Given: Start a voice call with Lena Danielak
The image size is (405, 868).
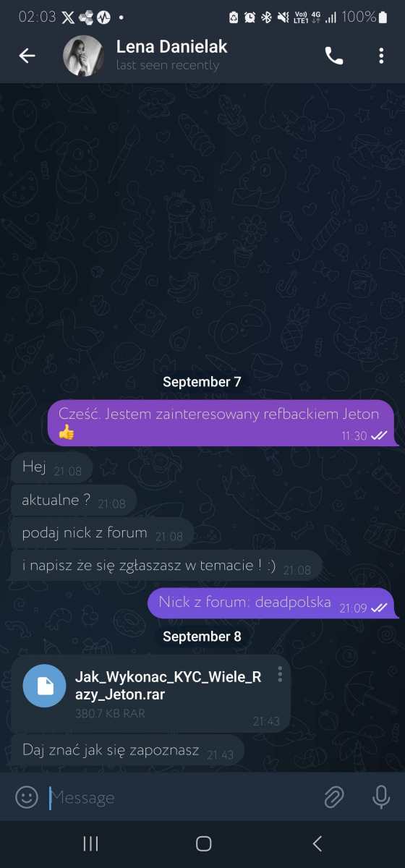Looking at the screenshot, I should 334,56.
